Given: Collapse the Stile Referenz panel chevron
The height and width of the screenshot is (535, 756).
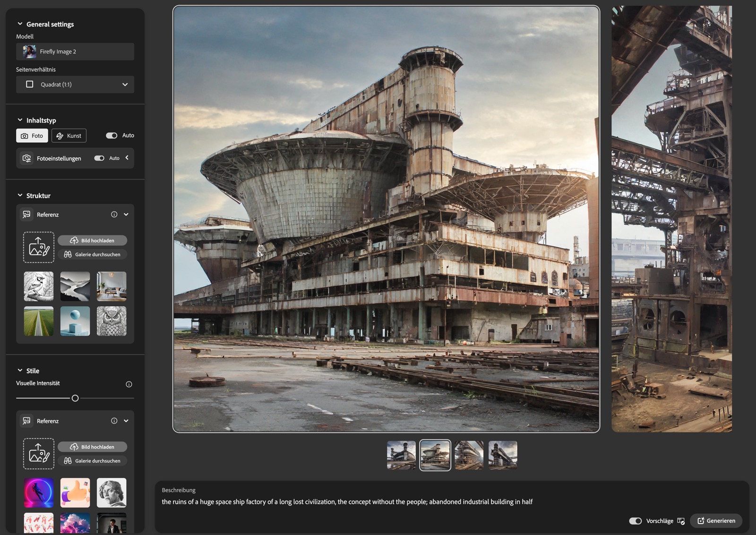Looking at the screenshot, I should (x=126, y=421).
